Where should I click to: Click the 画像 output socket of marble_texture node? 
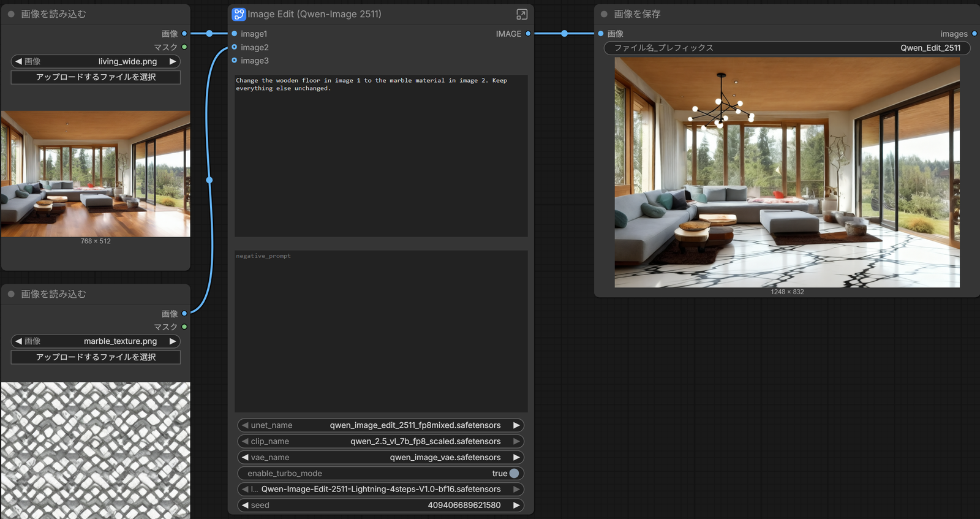(x=184, y=314)
